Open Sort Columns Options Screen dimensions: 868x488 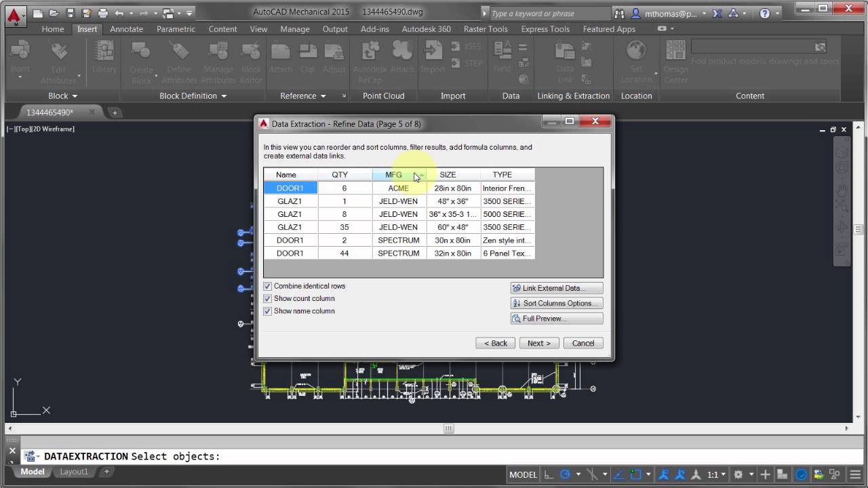coord(557,303)
